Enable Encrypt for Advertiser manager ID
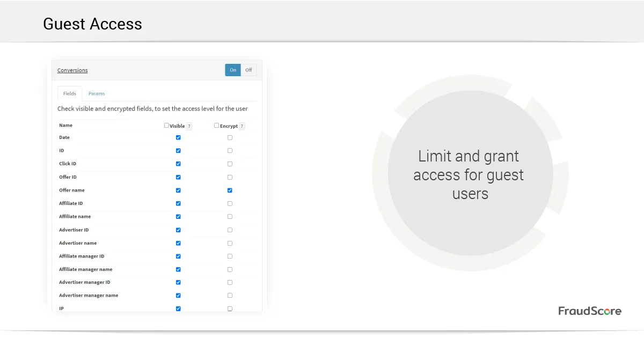 click(230, 282)
